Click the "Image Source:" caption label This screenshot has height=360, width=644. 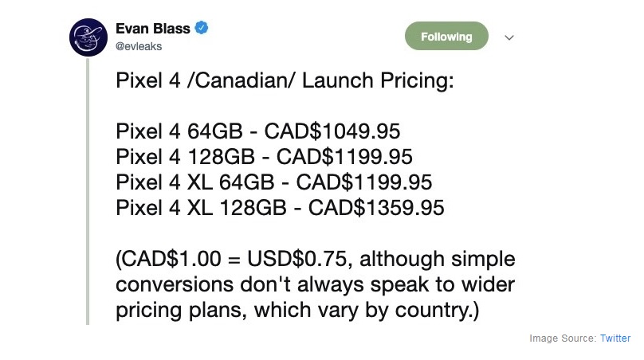click(x=563, y=338)
